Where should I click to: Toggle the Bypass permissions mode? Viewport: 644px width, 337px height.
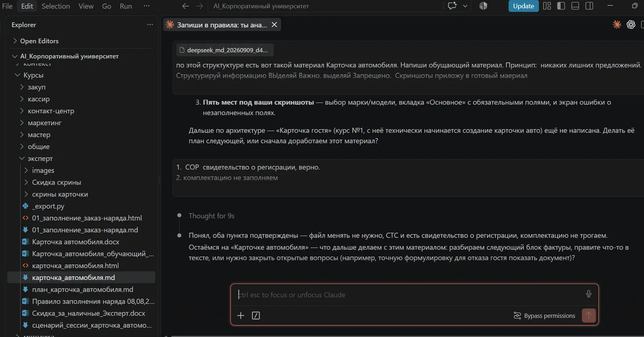(x=544, y=316)
